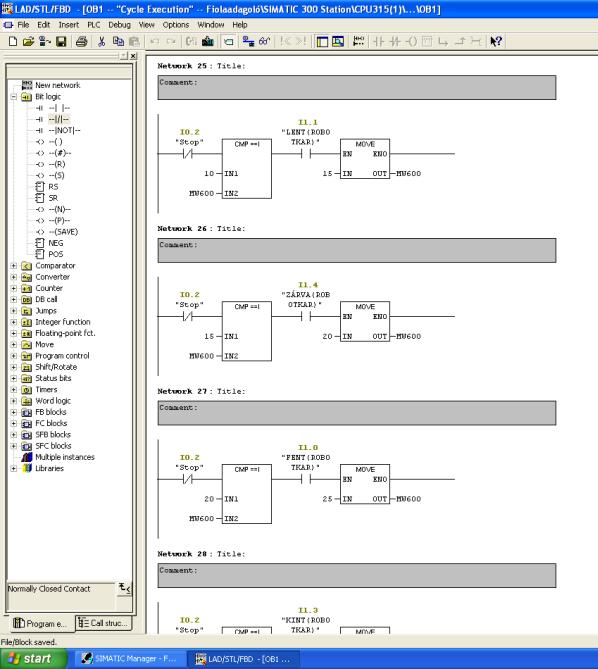Image resolution: width=598 pixels, height=669 pixels.
Task: Switch to SIMATIC Manager taskbar button
Action: [131, 659]
